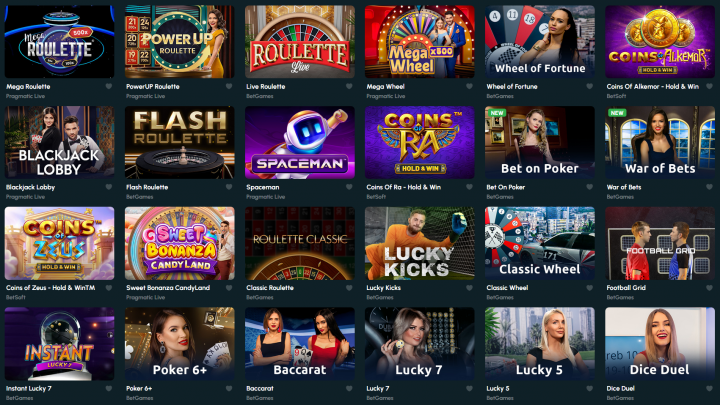Open the Football Grid game thumbnail
The height and width of the screenshot is (405, 720).
click(660, 243)
